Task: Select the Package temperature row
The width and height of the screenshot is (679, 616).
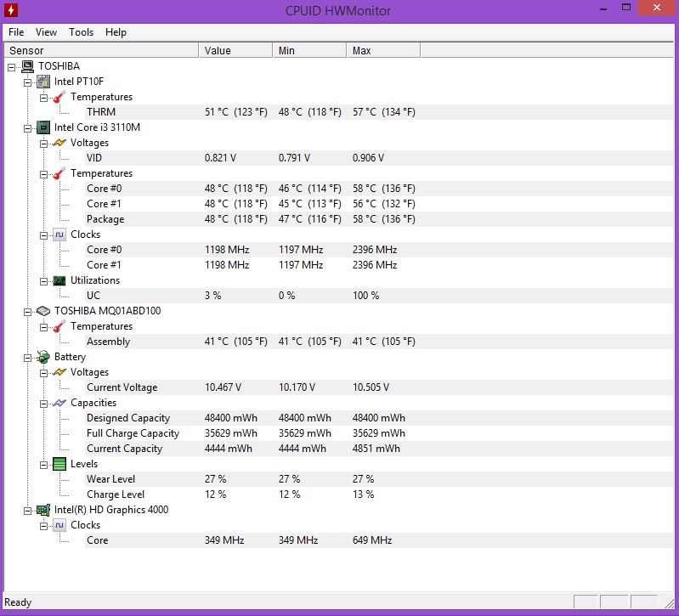Action: (x=379, y=219)
